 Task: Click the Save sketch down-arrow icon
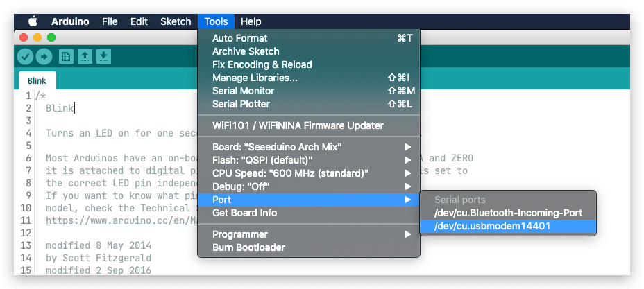click(x=104, y=57)
